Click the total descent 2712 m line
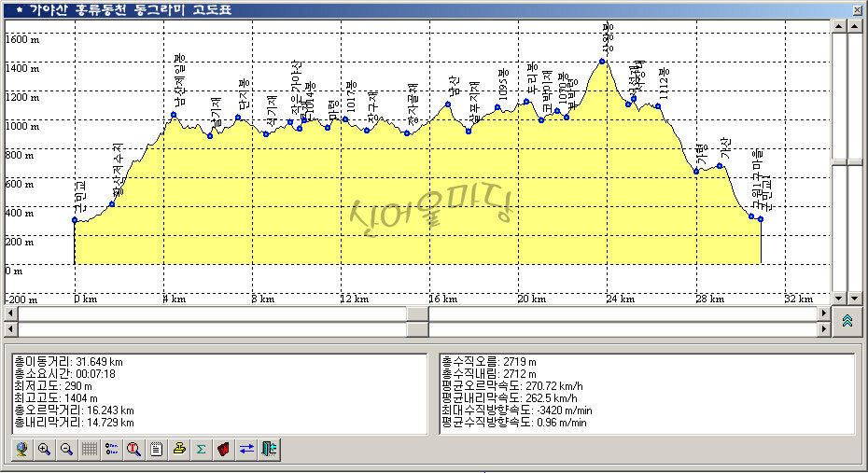Viewport: 868px width, 473px height. pyautogui.click(x=489, y=374)
